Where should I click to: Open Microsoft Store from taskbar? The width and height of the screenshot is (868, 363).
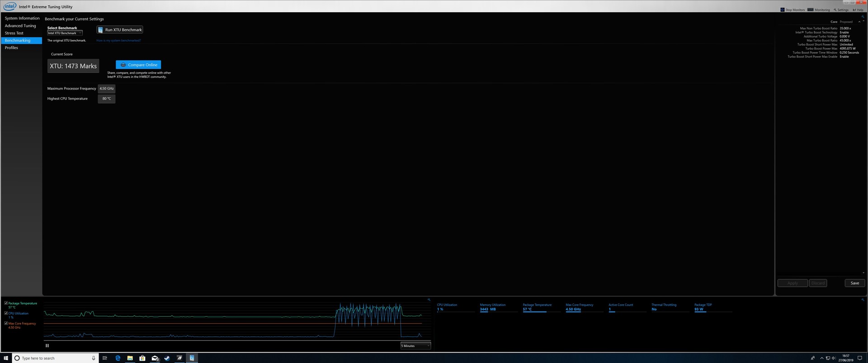(x=142, y=358)
